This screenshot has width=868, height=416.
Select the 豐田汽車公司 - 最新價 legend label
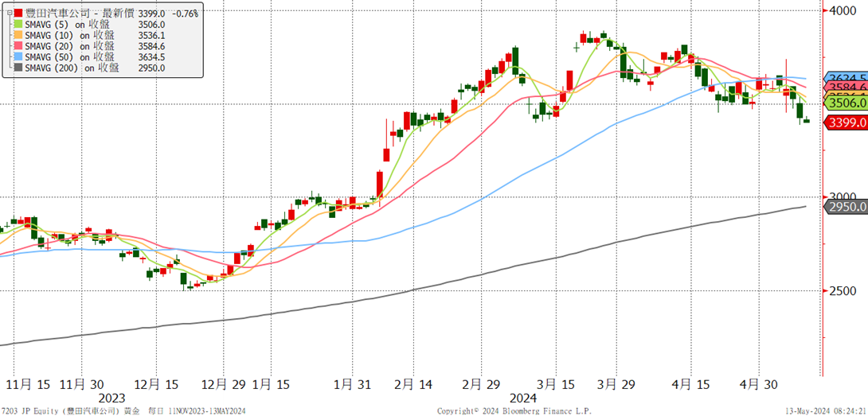(80, 14)
